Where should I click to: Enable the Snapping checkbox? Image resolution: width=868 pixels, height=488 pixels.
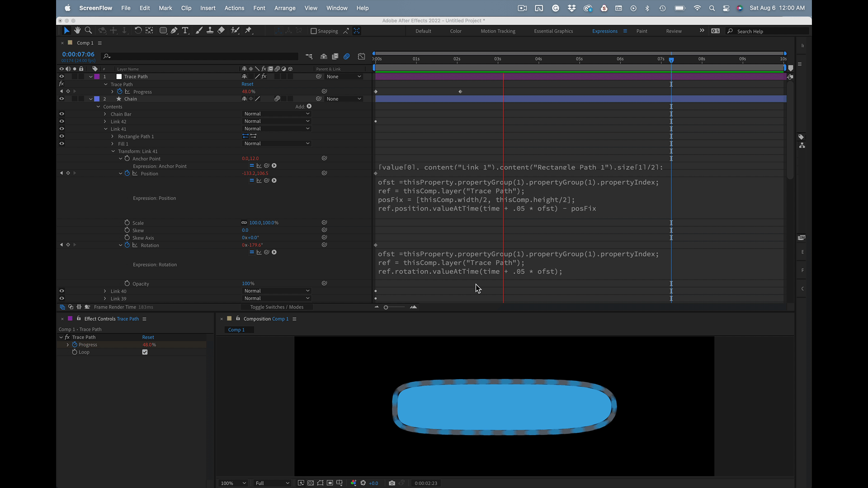314,31
